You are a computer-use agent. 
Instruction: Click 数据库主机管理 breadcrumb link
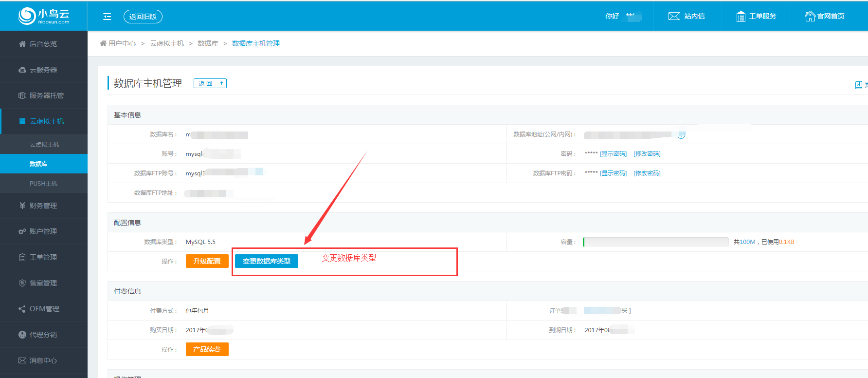click(256, 43)
